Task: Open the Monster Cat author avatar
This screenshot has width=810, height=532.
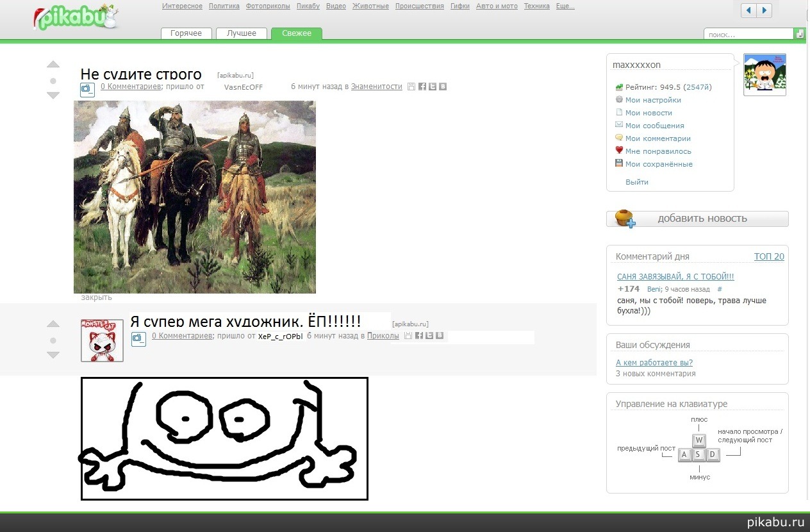Action: [x=102, y=340]
